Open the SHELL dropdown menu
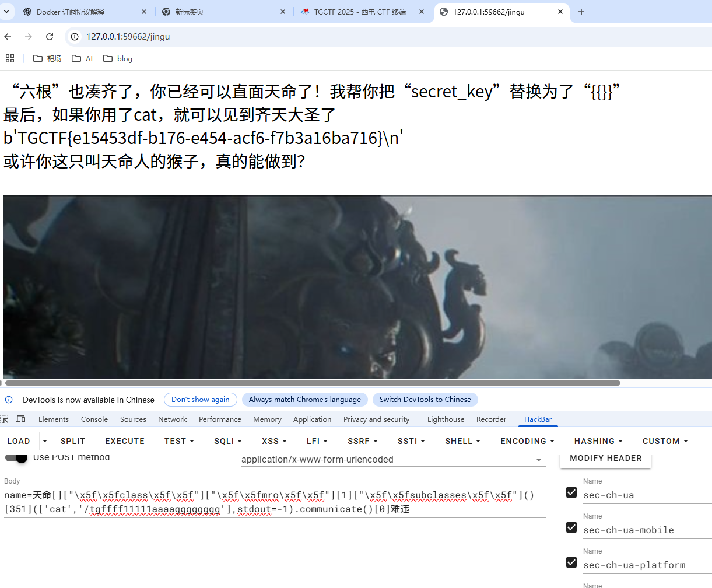The height and width of the screenshot is (588, 712). (463, 441)
